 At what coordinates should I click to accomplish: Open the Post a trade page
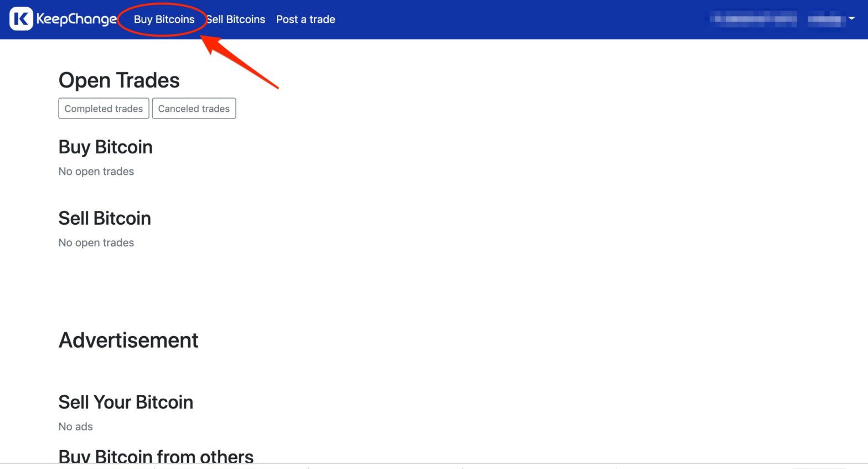[x=306, y=19]
